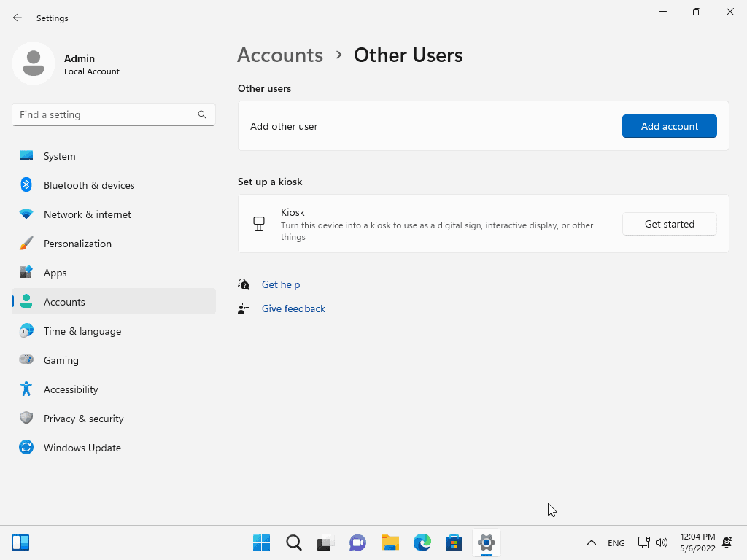
Task: Click the Accessibility person icon
Action: click(26, 389)
